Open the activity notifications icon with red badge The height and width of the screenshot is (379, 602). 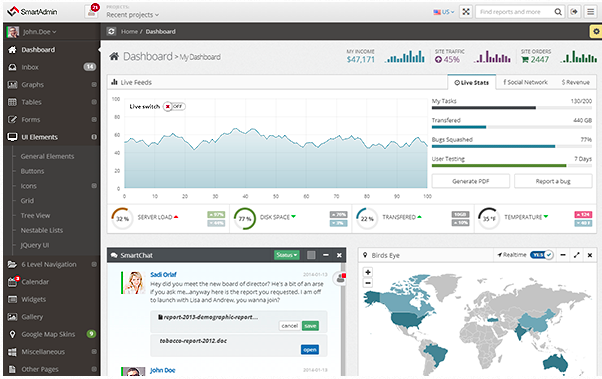pyautogui.click(x=92, y=12)
